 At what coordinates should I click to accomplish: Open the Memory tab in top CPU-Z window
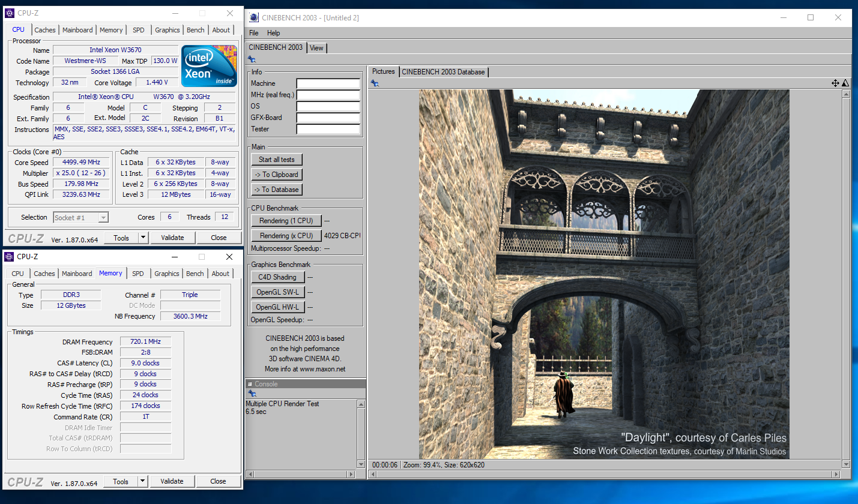pyautogui.click(x=111, y=30)
